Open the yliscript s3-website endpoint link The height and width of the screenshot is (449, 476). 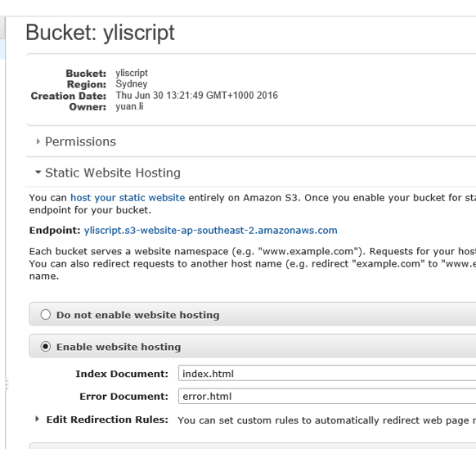pos(211,231)
